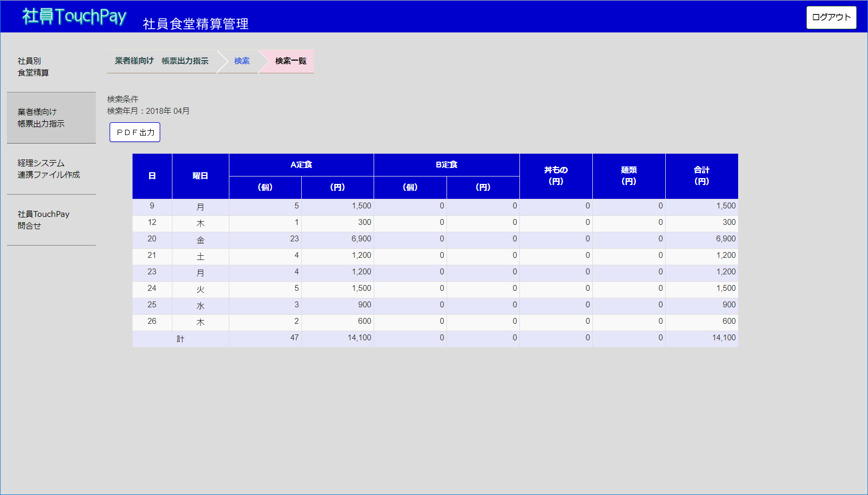Image resolution: width=868 pixels, height=495 pixels.
Task: Click the 社員TouchPay logo
Action: 74,16
